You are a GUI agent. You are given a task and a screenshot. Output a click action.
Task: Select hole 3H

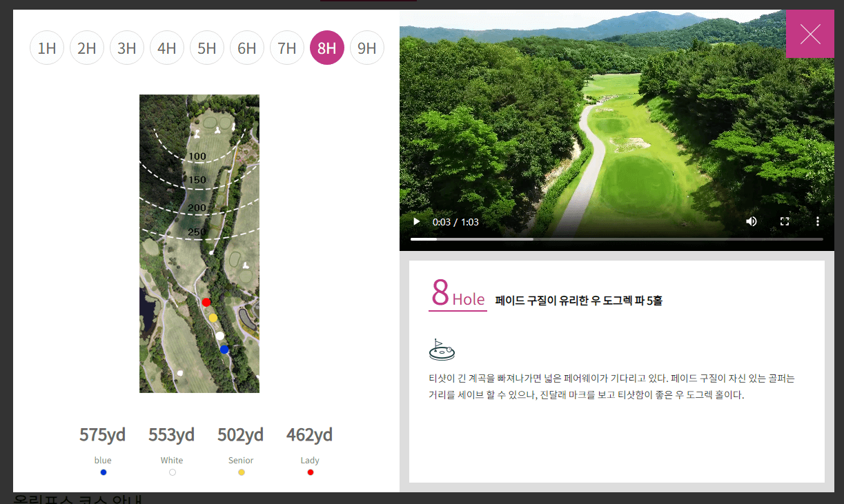[127, 48]
